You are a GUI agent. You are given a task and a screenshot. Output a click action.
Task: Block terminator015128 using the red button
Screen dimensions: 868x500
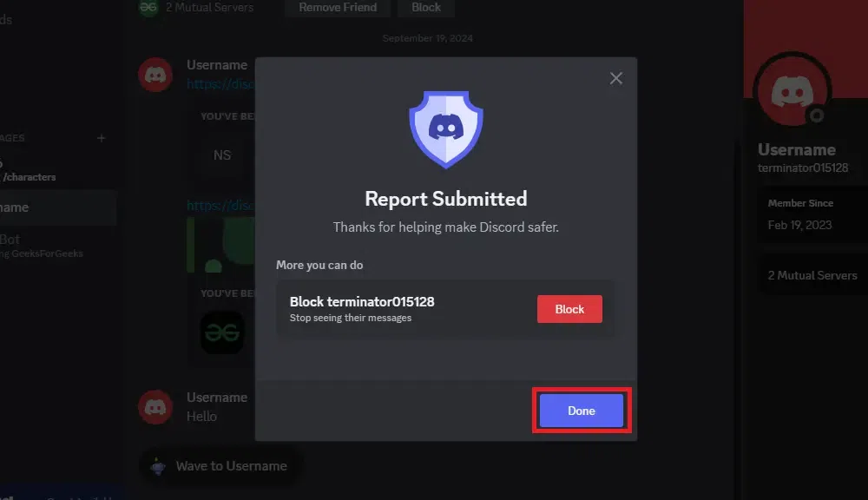pyautogui.click(x=569, y=309)
